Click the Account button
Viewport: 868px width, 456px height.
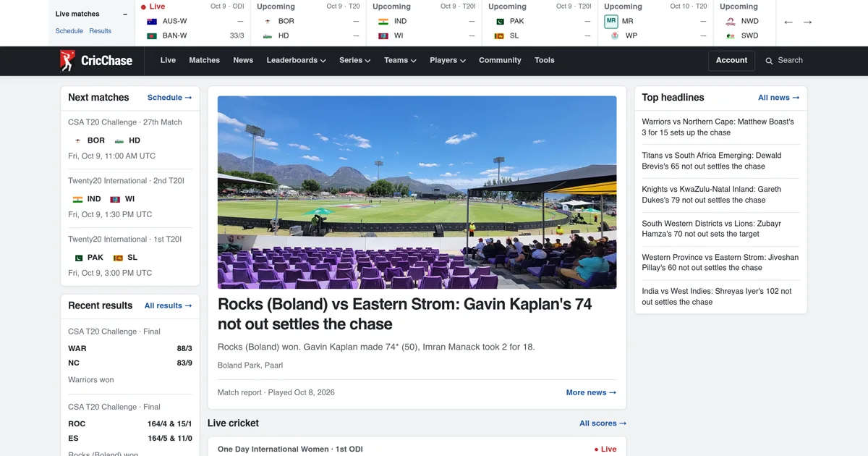[x=731, y=61]
